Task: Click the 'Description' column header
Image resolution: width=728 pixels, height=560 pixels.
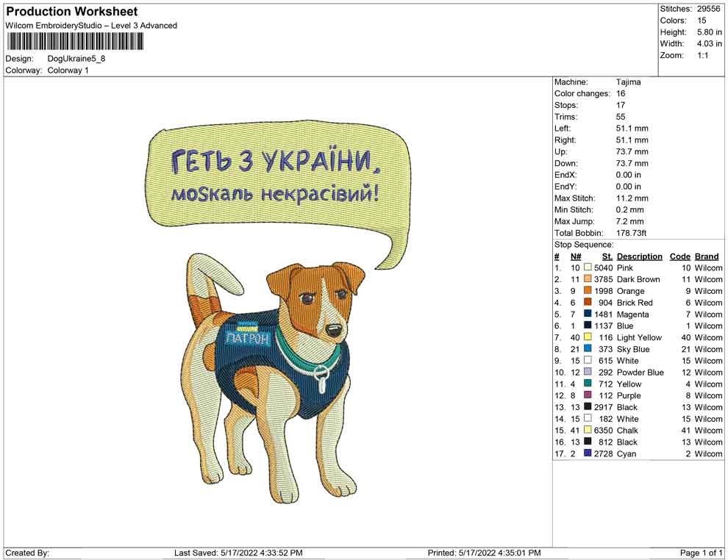Action: click(639, 256)
